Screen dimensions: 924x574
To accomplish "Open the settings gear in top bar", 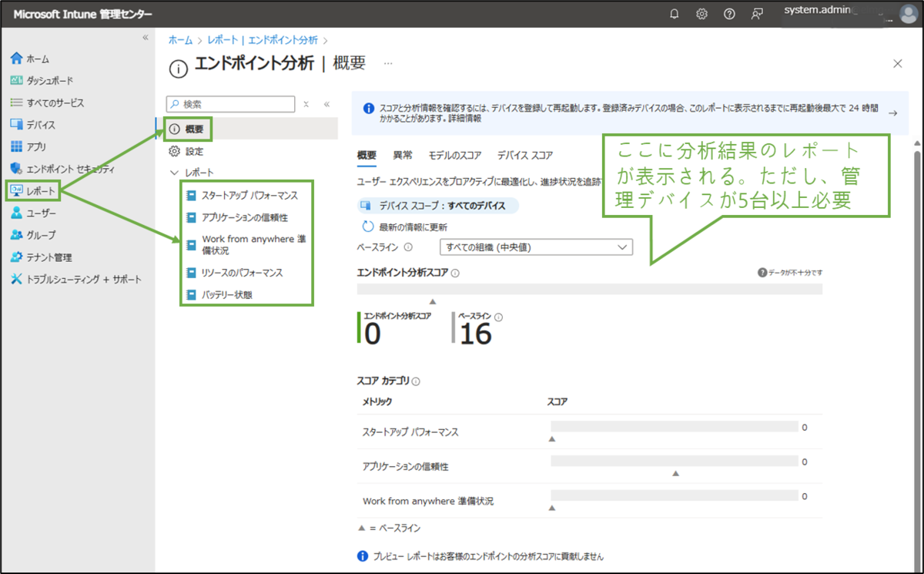I will point(702,14).
